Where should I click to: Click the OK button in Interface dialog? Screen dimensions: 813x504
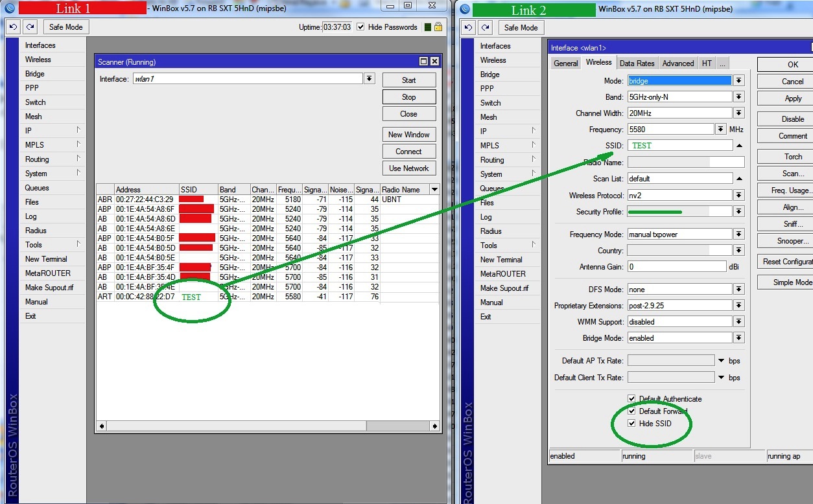tap(785, 65)
